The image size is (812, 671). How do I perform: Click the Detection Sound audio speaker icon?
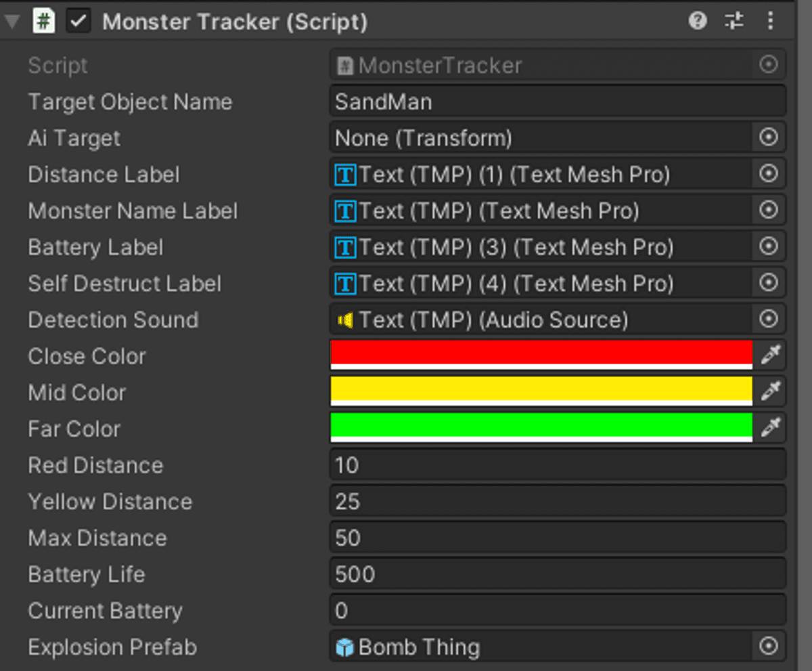pyautogui.click(x=344, y=320)
